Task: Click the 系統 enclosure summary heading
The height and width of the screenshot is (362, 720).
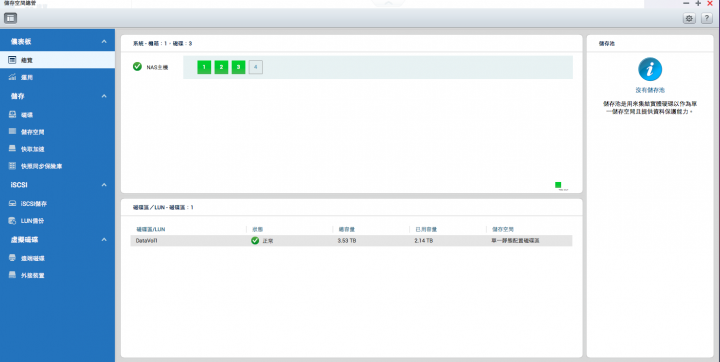Action: [163, 44]
